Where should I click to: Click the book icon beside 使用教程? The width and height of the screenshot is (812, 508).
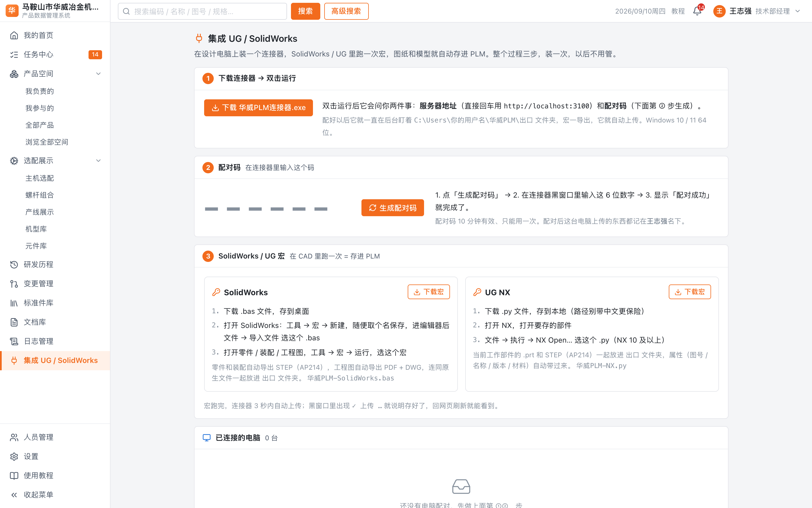14,476
